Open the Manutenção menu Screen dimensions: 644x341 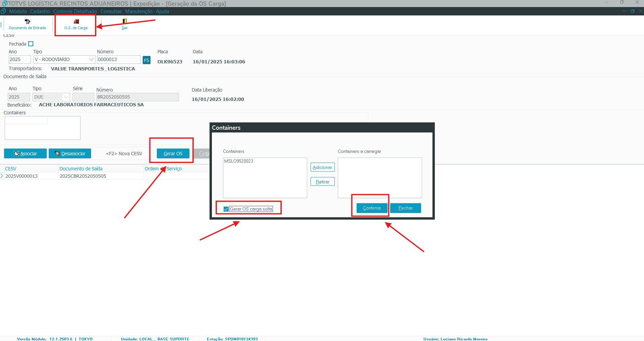139,11
